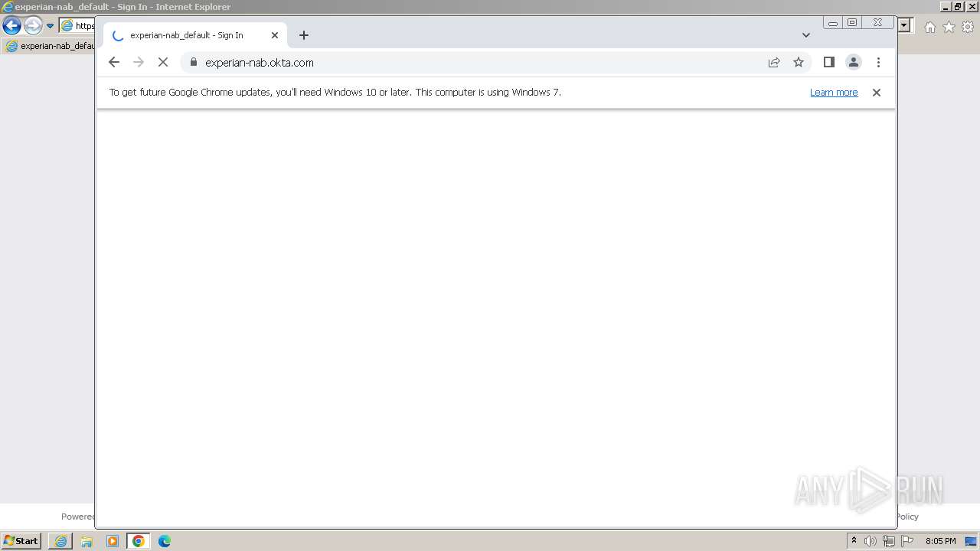Open Internet Explorer favorites star
The height and width of the screenshot is (551, 980).
949,27
